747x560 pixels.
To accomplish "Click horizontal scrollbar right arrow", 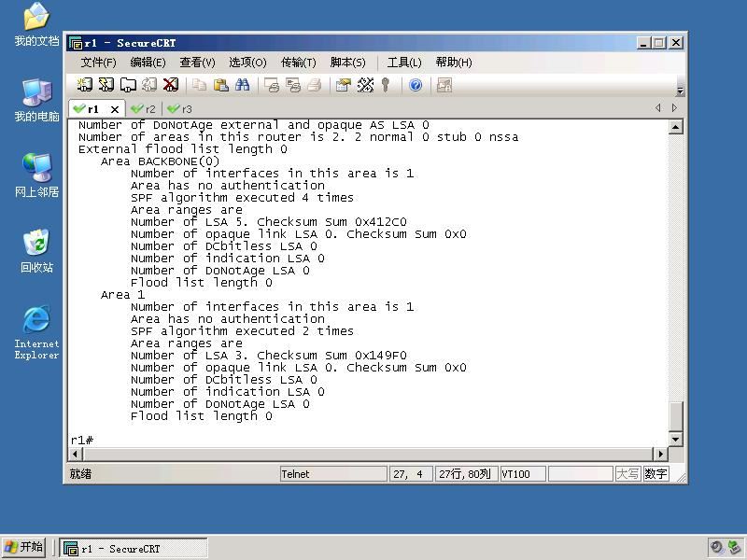I will 660,454.
